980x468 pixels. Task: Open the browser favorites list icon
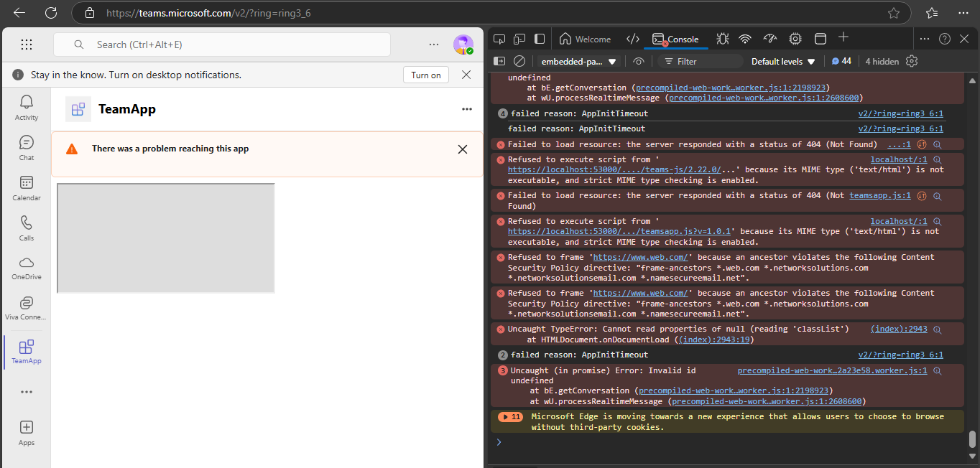tap(932, 13)
